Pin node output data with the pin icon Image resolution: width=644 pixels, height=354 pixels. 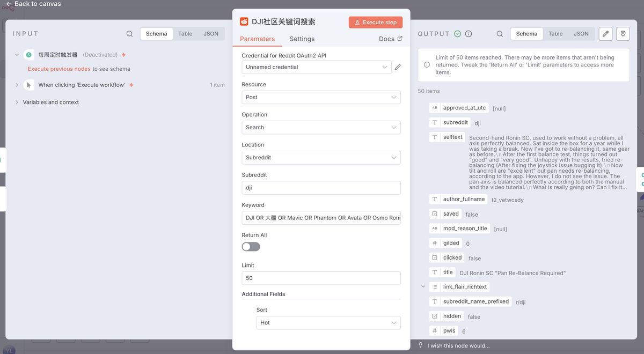623,33
